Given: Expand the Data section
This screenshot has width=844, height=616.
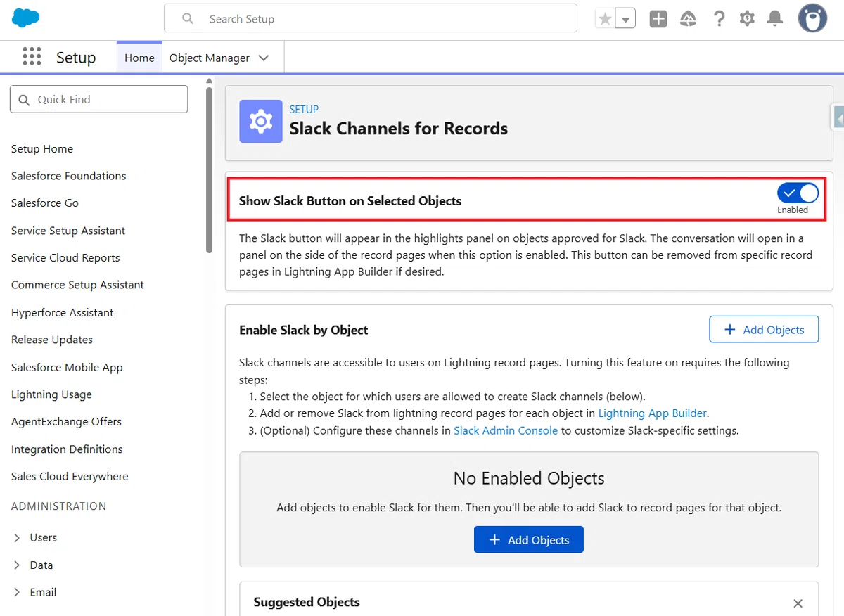Looking at the screenshot, I should (17, 565).
